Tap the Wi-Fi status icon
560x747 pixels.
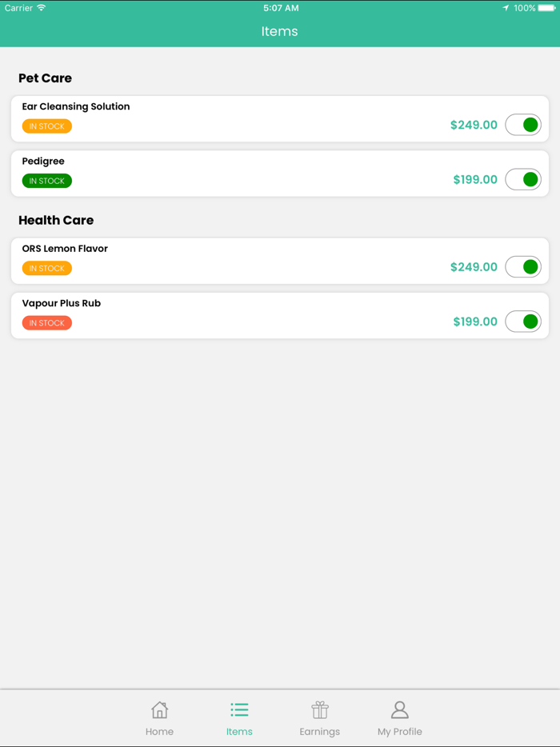coord(42,8)
